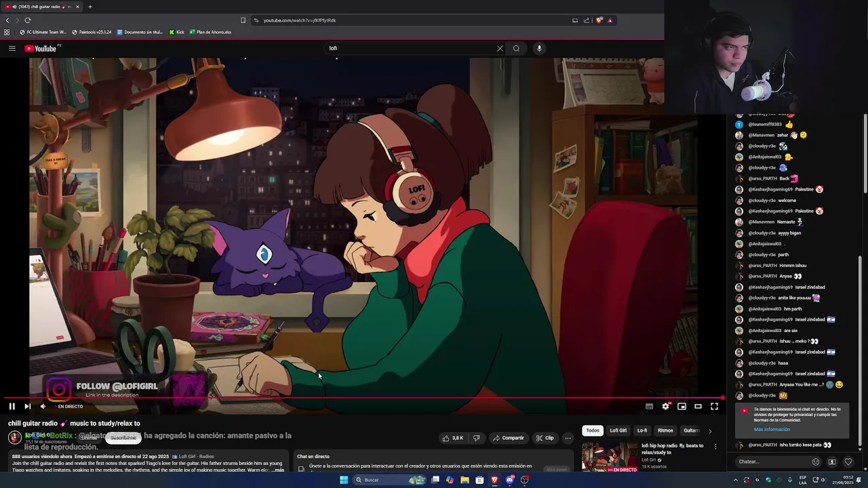Viewport: 868px width, 488px height.
Task: Expand description with ...más
Action: coord(278,470)
